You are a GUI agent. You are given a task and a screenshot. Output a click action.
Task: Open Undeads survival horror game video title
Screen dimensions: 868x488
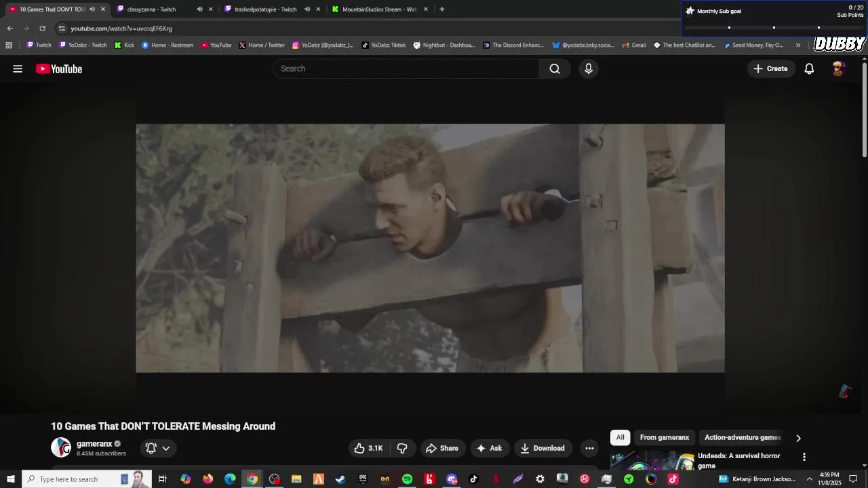[739, 461]
